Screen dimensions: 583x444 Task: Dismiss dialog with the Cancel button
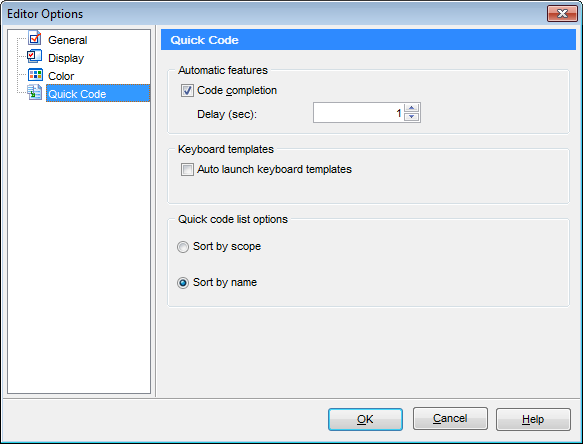(x=450, y=418)
